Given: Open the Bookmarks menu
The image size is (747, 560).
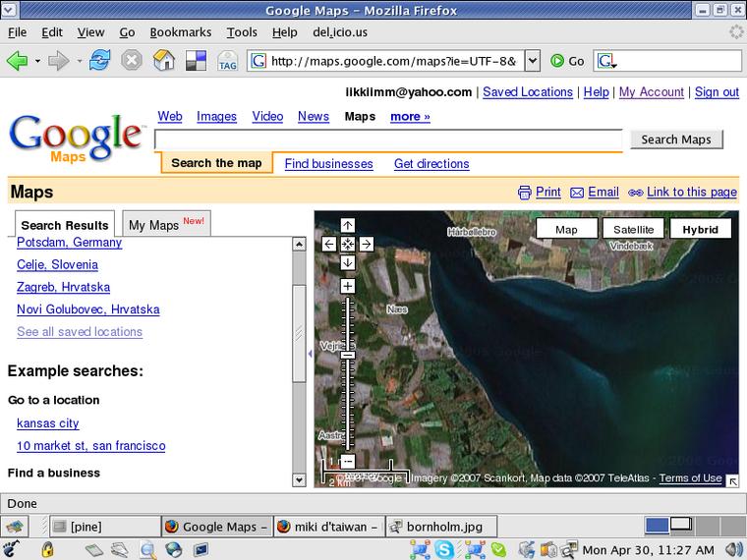Looking at the screenshot, I should coord(180,31).
